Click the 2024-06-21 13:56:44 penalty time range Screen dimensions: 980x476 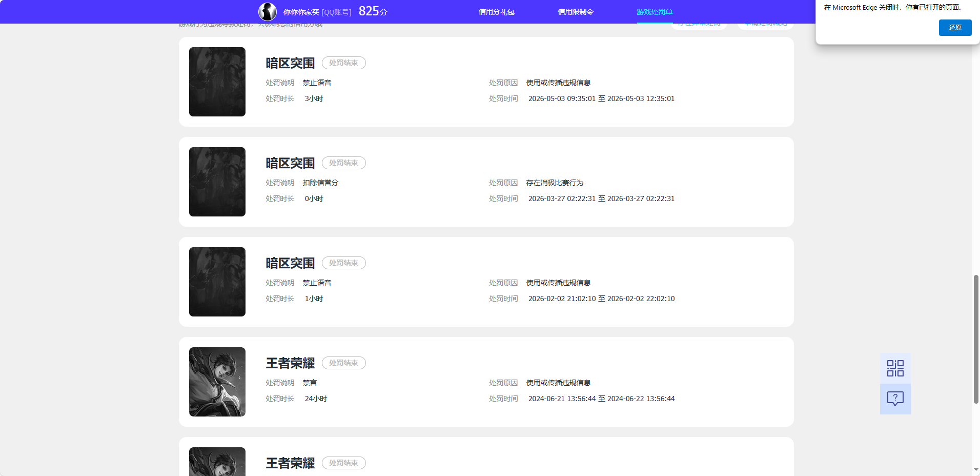pos(601,399)
